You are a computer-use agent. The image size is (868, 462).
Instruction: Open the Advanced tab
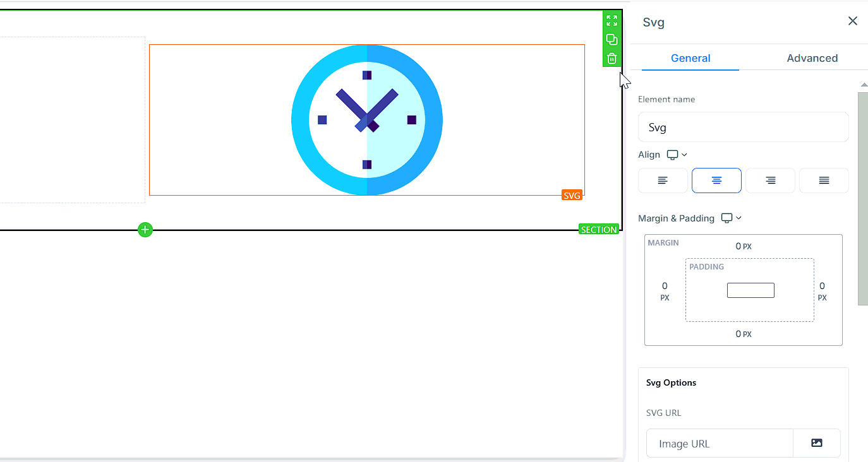pyautogui.click(x=812, y=58)
